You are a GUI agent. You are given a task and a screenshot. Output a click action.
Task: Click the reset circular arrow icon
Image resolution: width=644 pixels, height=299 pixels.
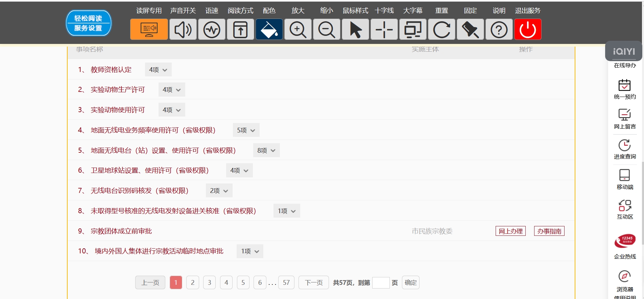click(442, 29)
